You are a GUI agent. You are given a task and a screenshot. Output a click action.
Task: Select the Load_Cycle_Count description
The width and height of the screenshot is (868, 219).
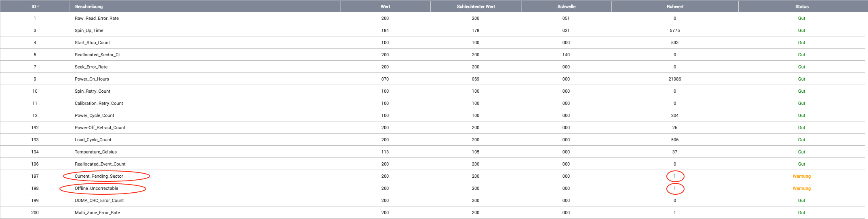tap(93, 140)
